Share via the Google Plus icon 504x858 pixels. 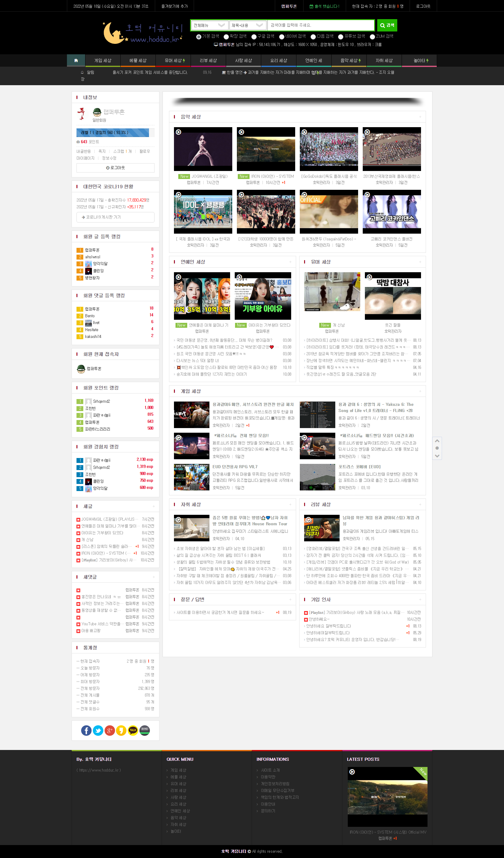tap(109, 730)
